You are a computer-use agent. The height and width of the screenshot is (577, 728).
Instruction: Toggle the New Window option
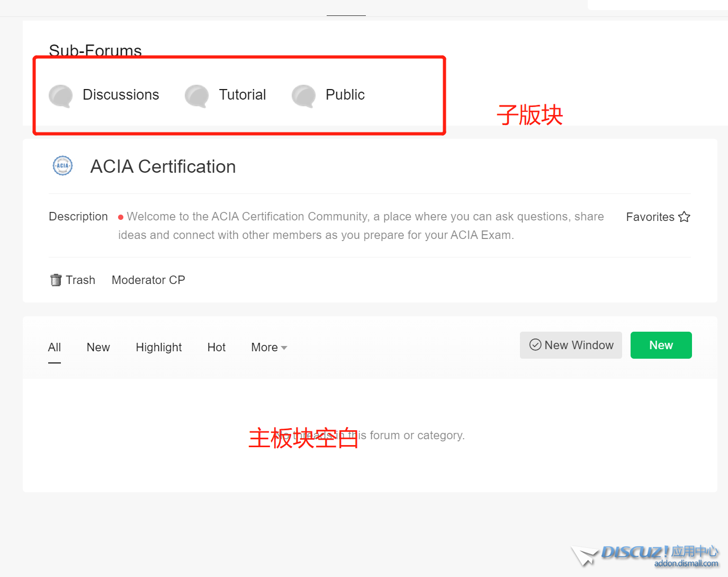pyautogui.click(x=571, y=345)
